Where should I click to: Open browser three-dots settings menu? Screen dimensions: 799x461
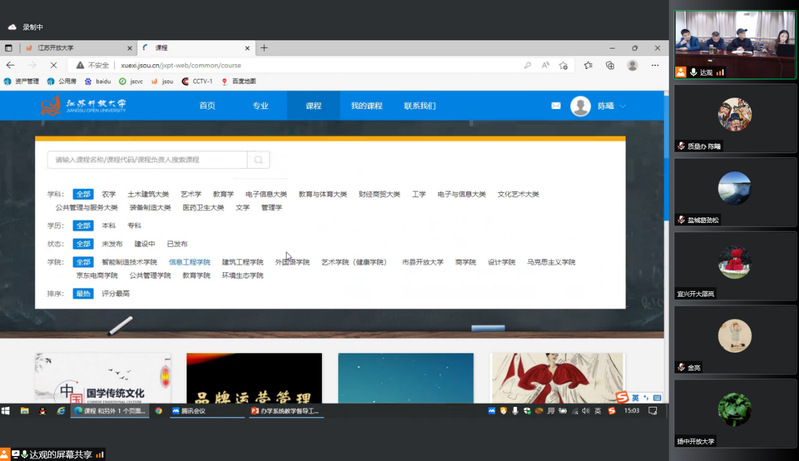[655, 65]
